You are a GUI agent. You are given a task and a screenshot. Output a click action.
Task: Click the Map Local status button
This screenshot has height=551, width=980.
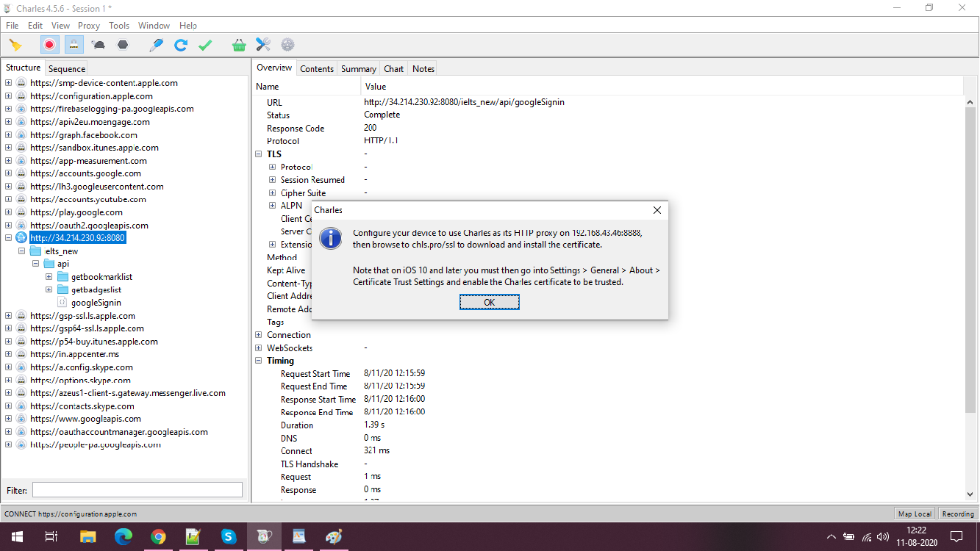pos(915,514)
